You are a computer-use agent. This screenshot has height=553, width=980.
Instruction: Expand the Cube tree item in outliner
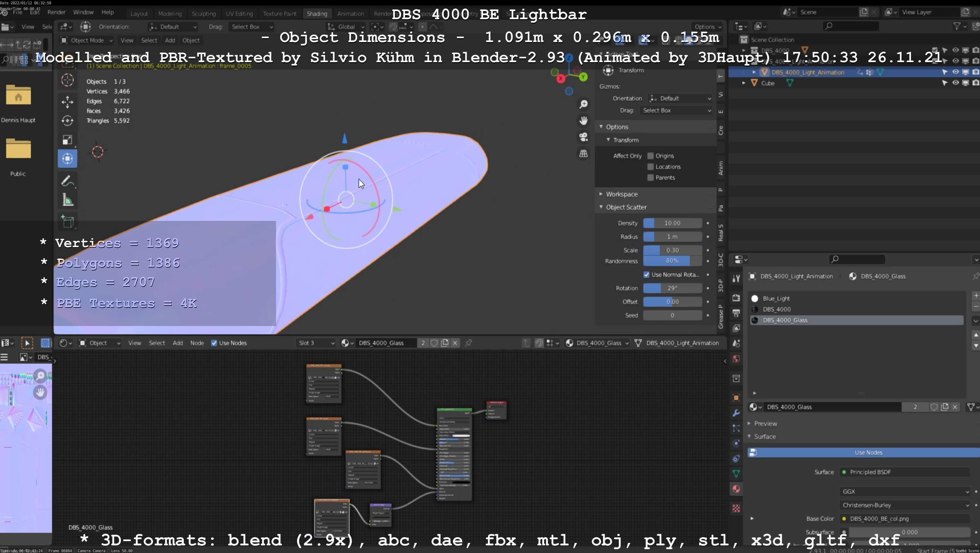point(744,83)
